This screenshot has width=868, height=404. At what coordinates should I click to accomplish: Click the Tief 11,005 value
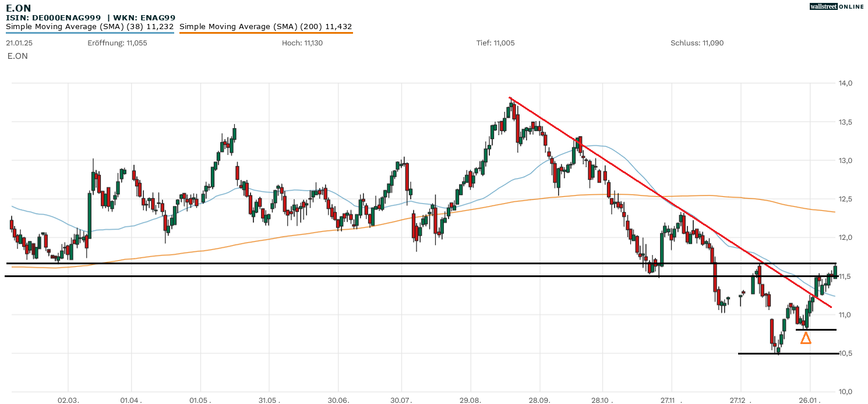pyautogui.click(x=495, y=43)
